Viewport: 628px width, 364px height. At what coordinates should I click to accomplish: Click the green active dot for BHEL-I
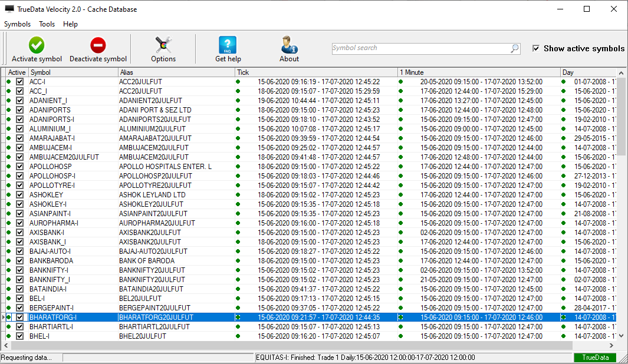(x=9, y=336)
